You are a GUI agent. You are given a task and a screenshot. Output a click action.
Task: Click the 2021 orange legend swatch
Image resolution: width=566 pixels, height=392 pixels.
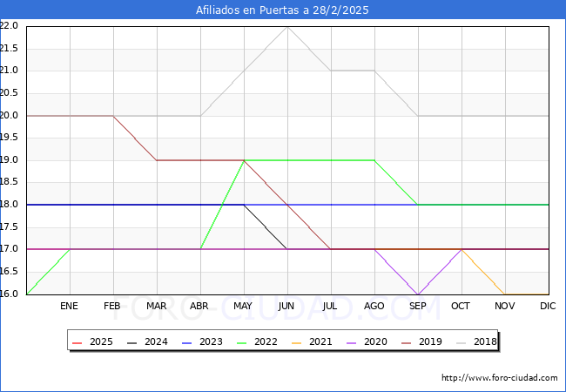(x=297, y=342)
